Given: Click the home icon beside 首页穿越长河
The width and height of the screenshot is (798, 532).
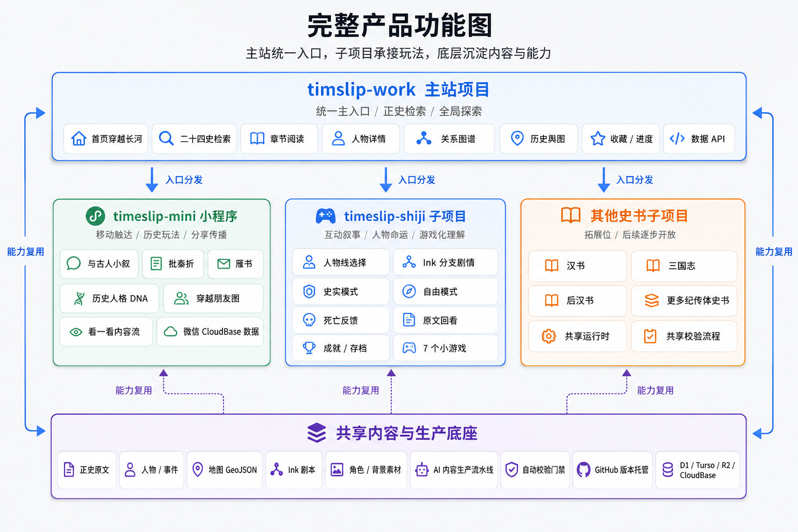Looking at the screenshot, I should point(79,139).
